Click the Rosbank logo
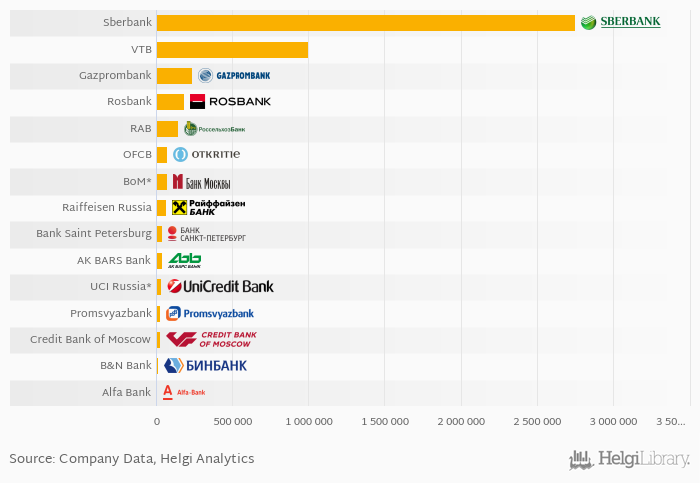Image resolution: width=700 pixels, height=483 pixels. (x=230, y=101)
